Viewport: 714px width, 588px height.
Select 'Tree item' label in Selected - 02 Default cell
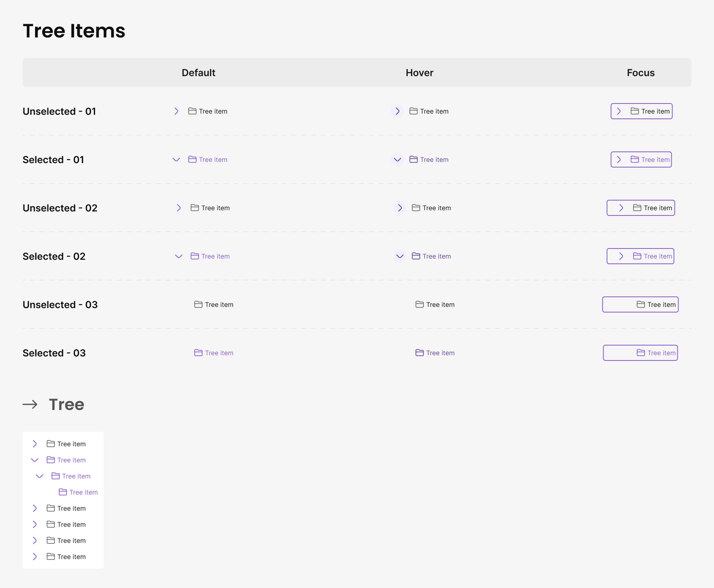point(216,256)
